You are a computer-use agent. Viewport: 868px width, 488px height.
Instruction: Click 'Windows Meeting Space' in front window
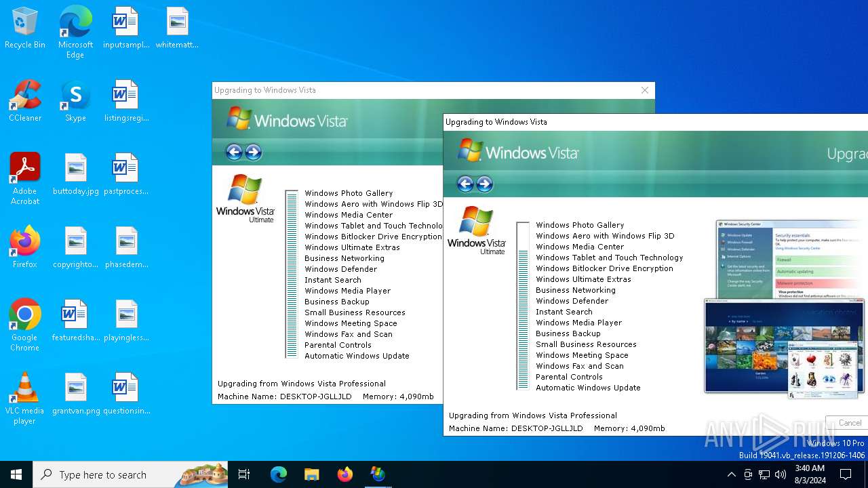coord(582,355)
